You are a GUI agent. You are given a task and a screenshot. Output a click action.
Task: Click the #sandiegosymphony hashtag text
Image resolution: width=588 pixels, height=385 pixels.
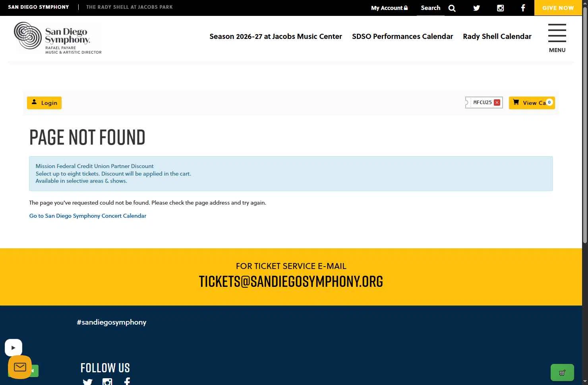pyautogui.click(x=112, y=322)
